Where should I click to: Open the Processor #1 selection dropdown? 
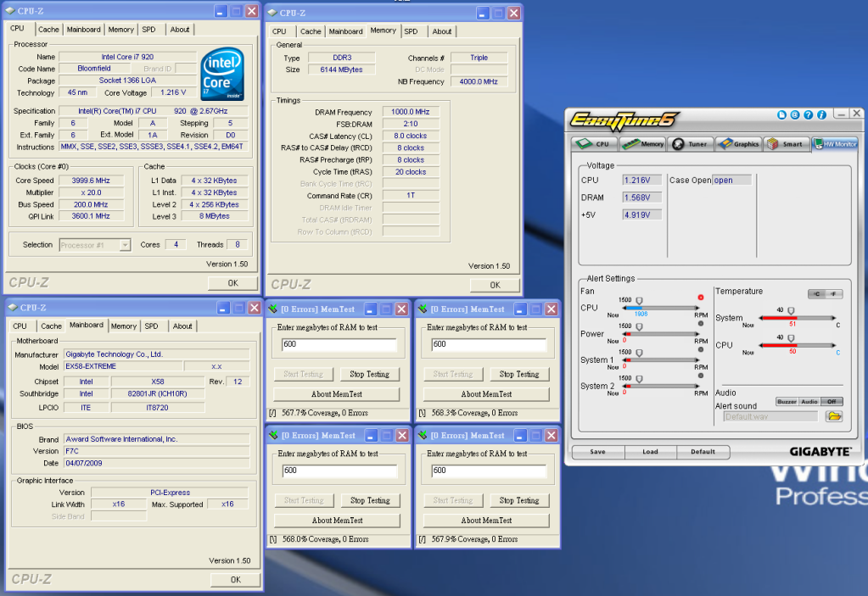125,245
